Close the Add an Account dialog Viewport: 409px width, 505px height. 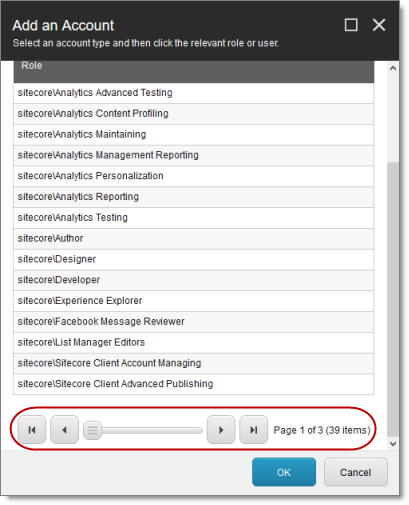(x=379, y=25)
